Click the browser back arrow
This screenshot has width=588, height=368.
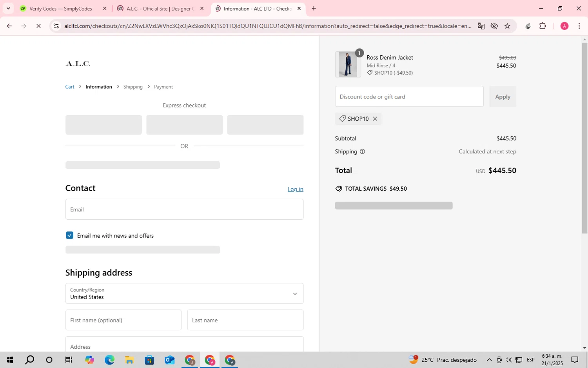pyautogui.click(x=9, y=26)
